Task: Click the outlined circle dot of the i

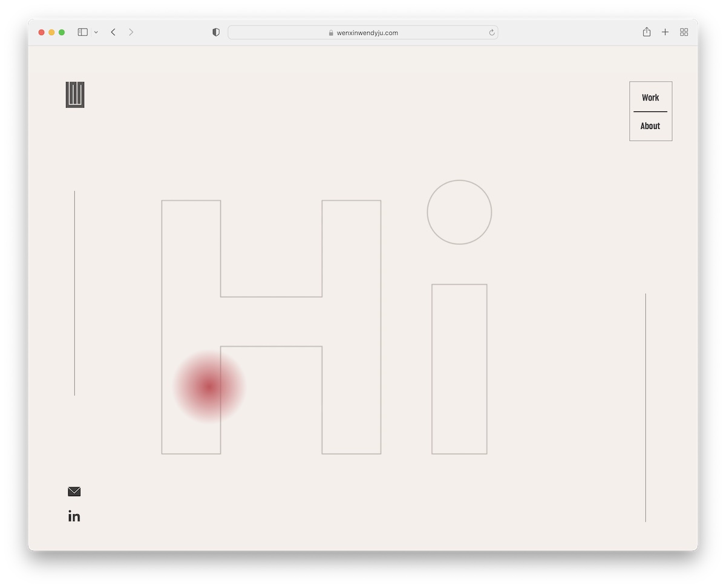Action: point(459,212)
